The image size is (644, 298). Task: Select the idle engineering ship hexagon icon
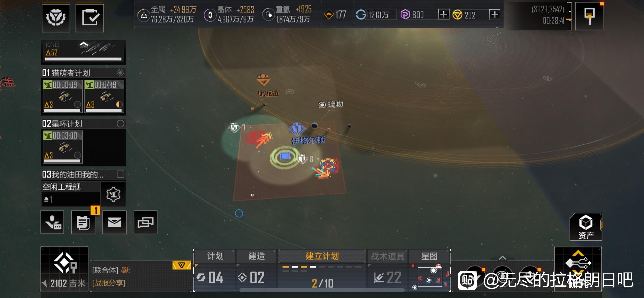click(x=113, y=194)
